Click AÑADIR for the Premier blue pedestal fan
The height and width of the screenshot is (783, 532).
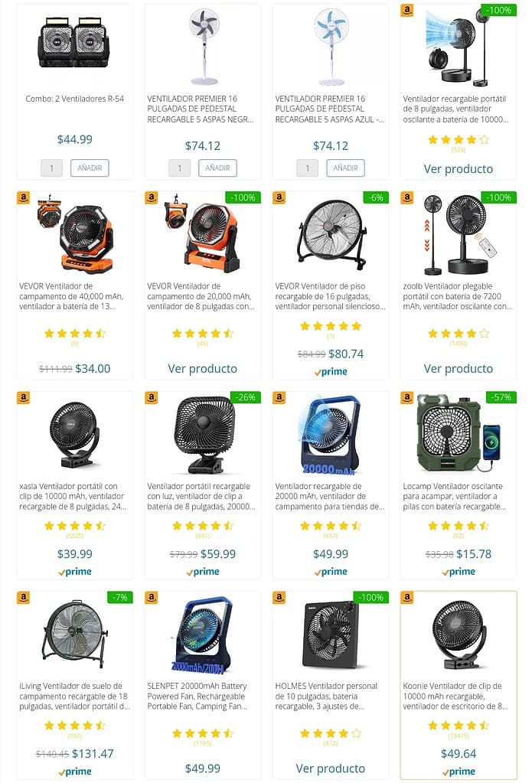[346, 168]
